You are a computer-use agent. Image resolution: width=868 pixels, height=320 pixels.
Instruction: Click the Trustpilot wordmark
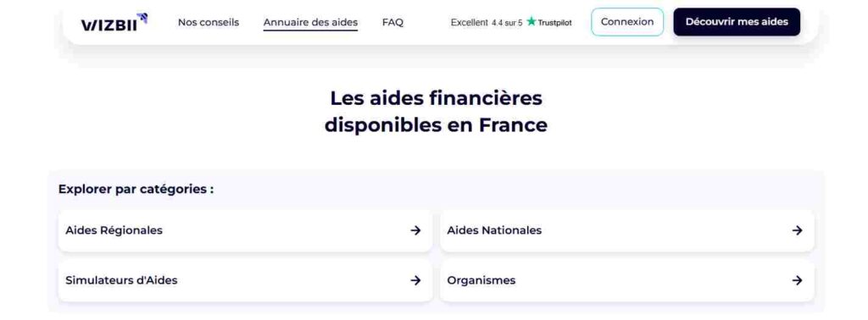[554, 23]
